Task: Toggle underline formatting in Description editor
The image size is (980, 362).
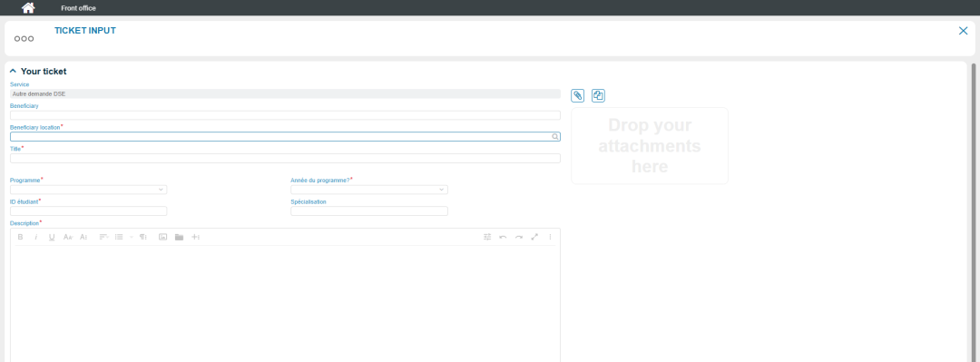Action: 52,237
